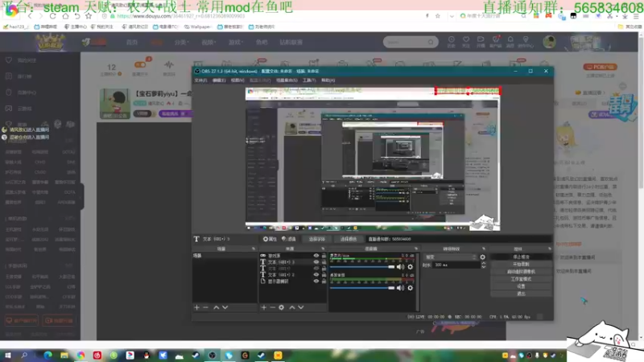Pop out the Sources dock panel
This screenshot has height=362, width=644.
(323, 249)
